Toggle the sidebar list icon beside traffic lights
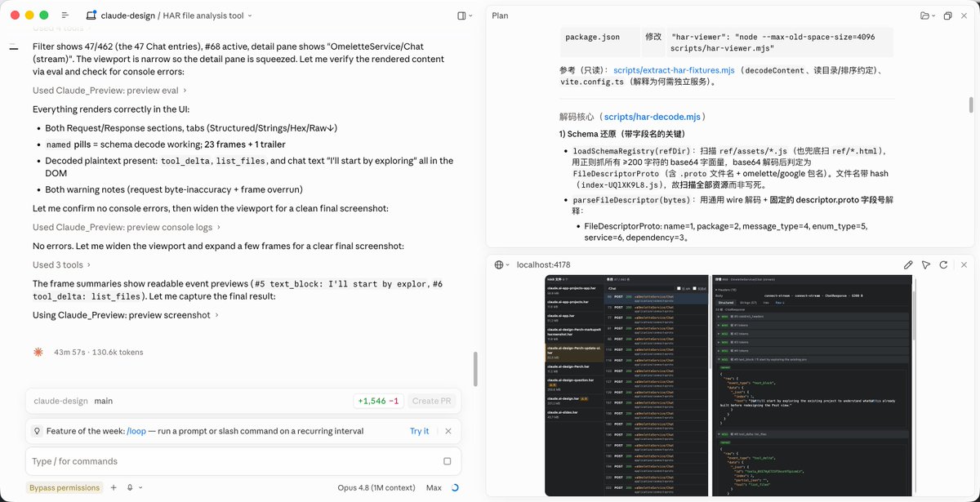This screenshot has width=980, height=502. (65, 16)
